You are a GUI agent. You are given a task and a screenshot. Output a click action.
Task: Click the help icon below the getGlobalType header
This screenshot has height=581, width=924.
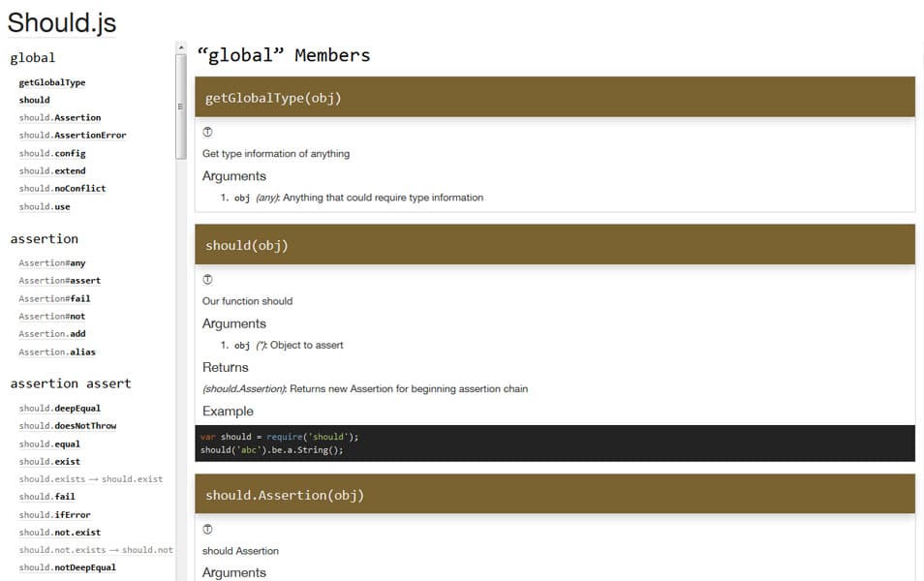tap(207, 132)
